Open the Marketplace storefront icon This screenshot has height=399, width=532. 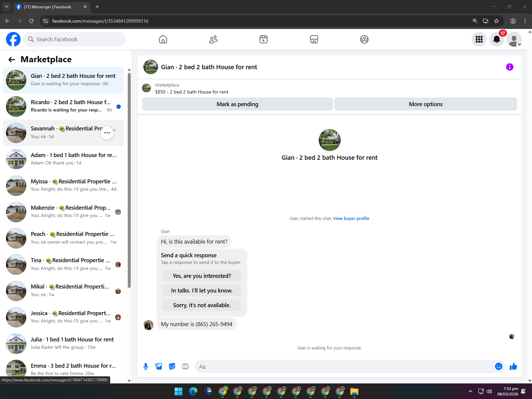pyautogui.click(x=314, y=39)
